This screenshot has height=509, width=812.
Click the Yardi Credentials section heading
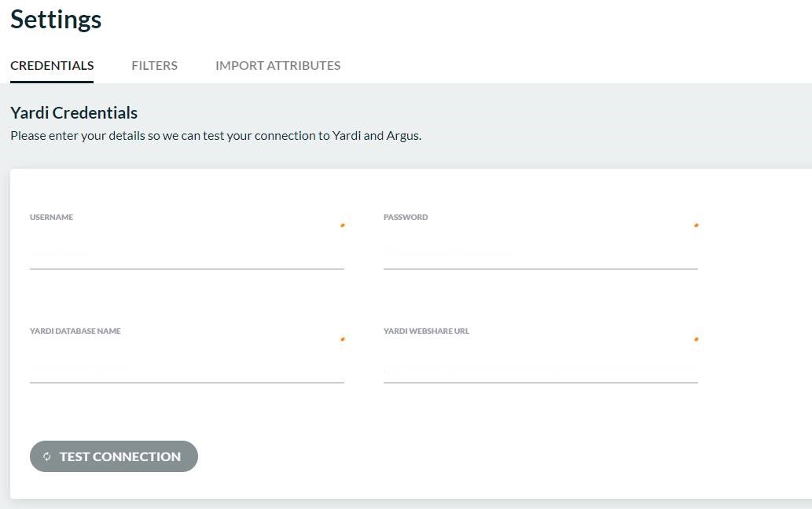click(74, 113)
